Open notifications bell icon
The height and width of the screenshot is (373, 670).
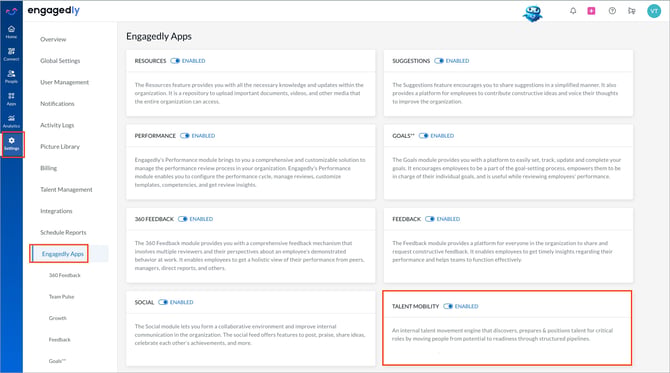(573, 11)
